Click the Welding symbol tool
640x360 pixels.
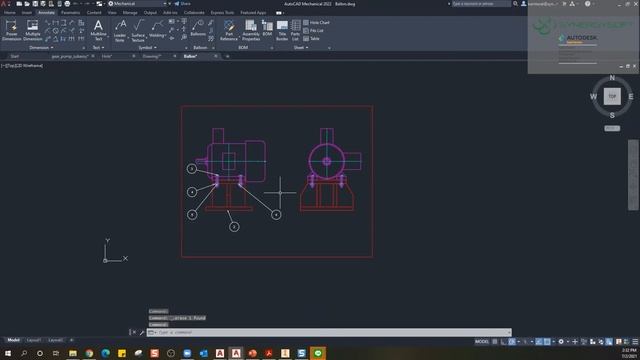click(157, 29)
